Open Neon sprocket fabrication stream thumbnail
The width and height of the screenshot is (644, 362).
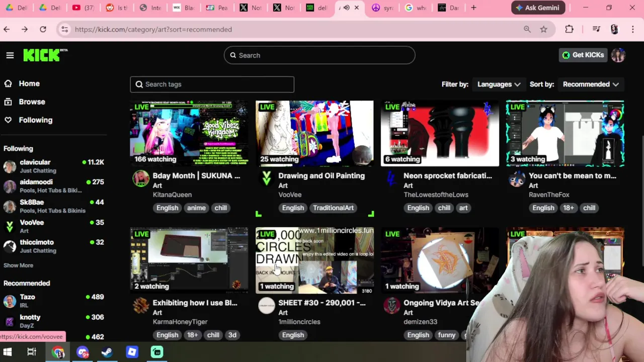pos(440,133)
